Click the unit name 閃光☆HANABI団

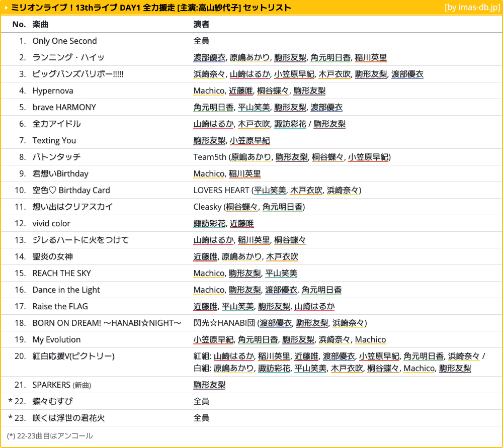[x=224, y=323]
